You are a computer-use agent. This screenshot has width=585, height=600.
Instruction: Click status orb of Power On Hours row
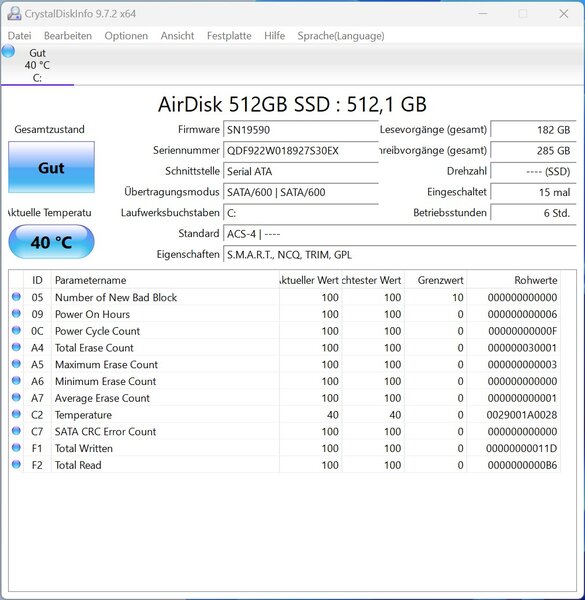pos(16,313)
